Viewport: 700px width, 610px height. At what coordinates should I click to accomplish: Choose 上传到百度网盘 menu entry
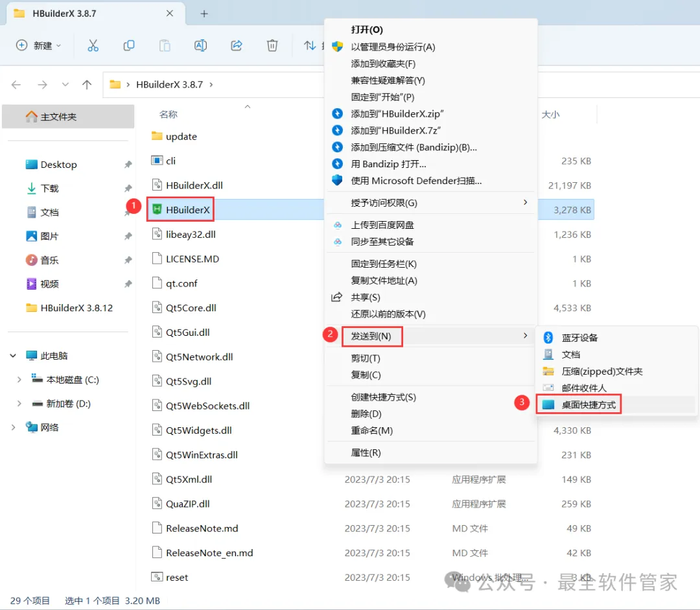click(382, 225)
